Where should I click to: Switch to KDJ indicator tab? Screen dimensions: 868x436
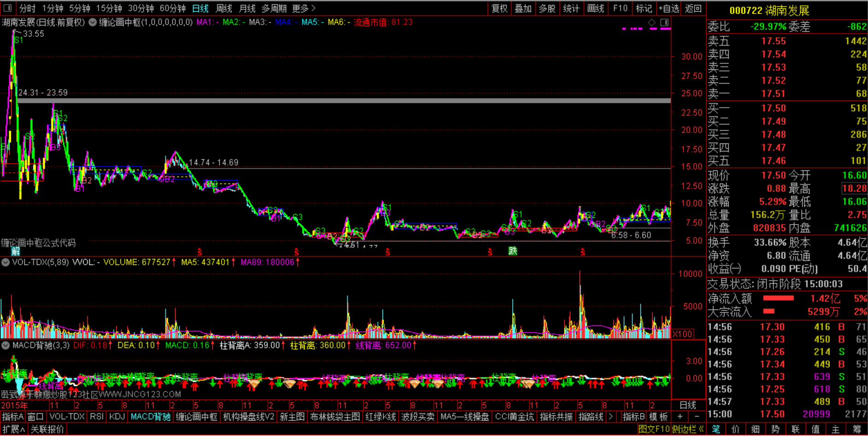117,417
